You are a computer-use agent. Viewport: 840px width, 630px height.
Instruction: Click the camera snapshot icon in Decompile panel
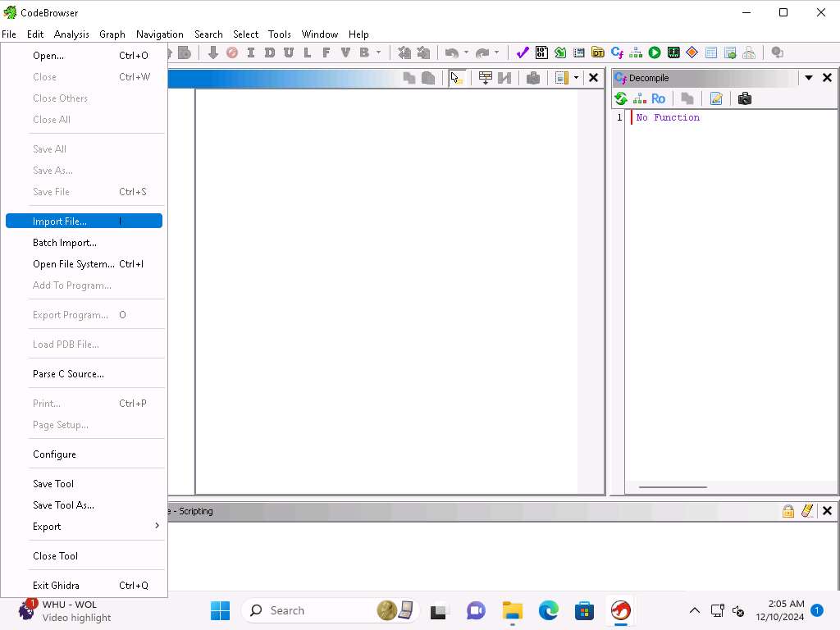pyautogui.click(x=745, y=98)
